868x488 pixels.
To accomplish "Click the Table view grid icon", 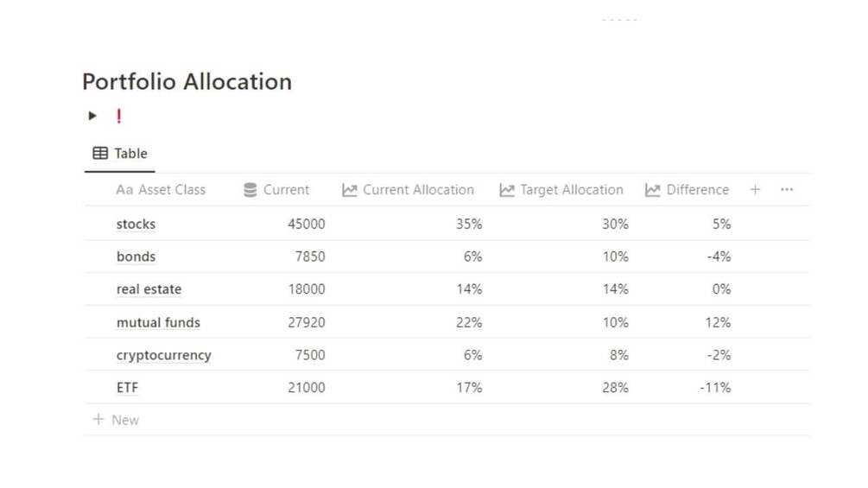I will (100, 154).
